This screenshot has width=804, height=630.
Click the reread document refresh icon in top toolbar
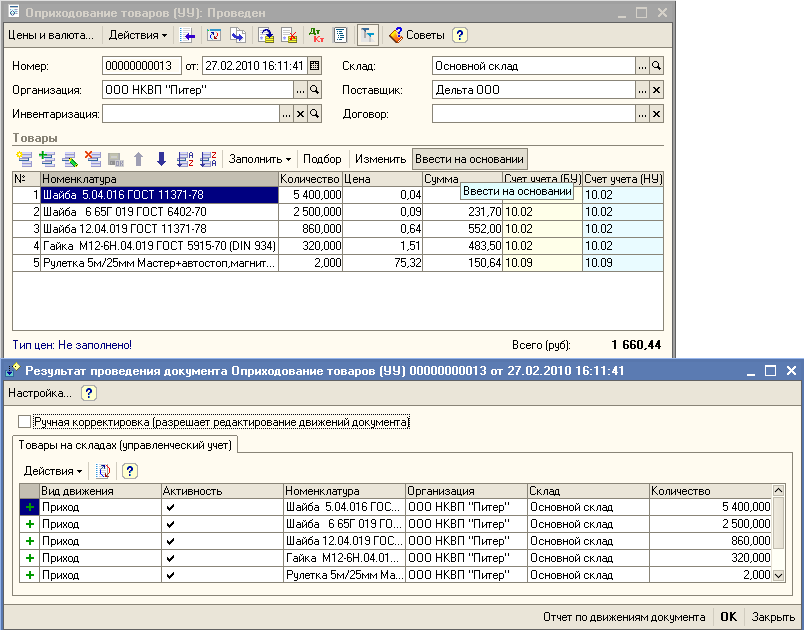[x=214, y=35]
